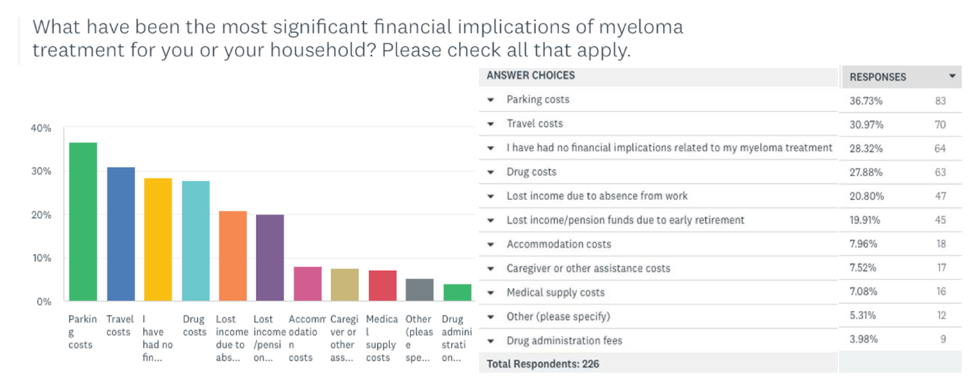The height and width of the screenshot is (382, 980).
Task: Expand the Accommodation costs row arrow
Action: tap(491, 244)
